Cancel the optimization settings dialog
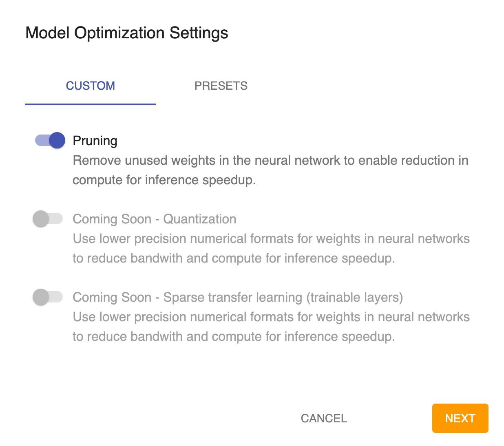 [324, 418]
